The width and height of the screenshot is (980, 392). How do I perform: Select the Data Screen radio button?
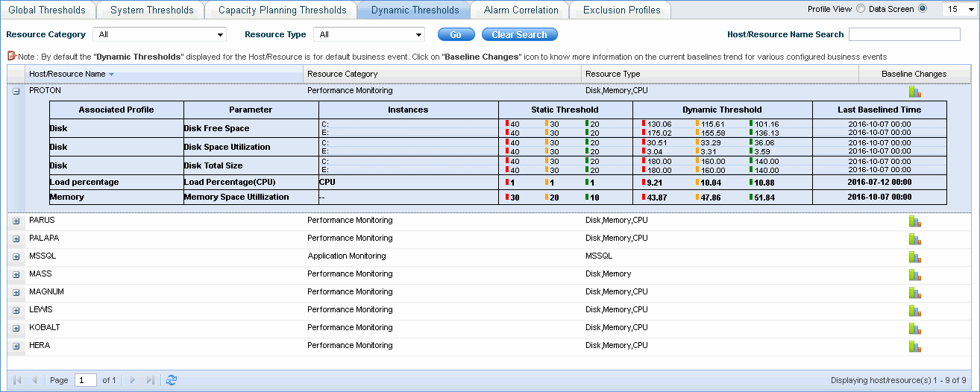tap(923, 9)
